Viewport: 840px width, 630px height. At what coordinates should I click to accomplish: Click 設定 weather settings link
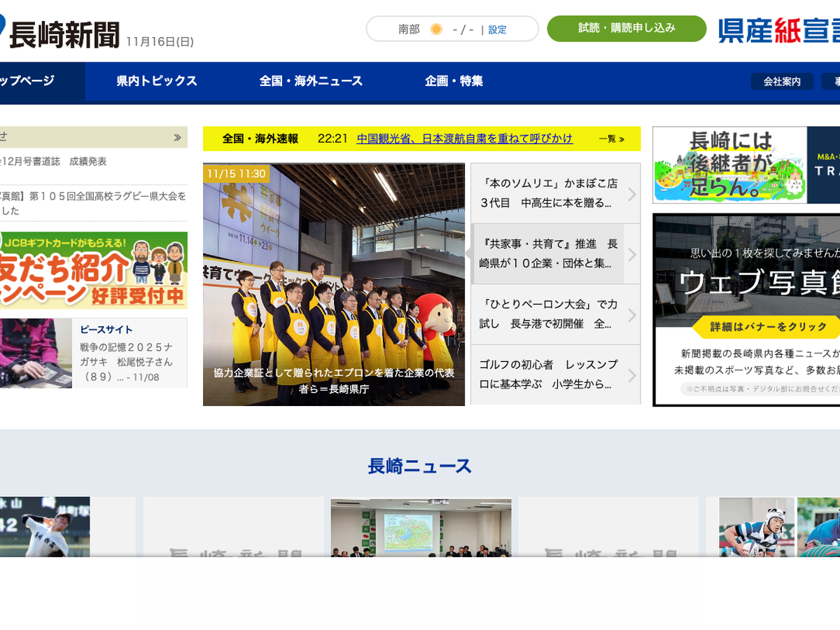pyautogui.click(x=497, y=30)
